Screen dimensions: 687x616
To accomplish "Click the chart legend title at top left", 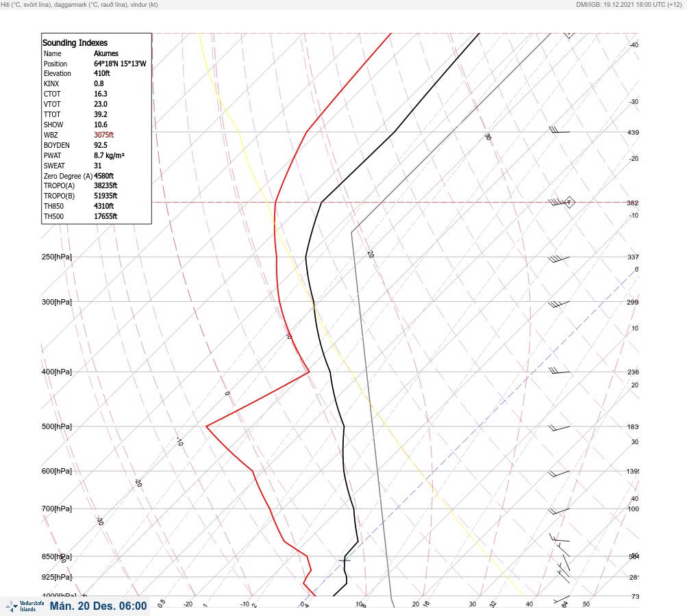I will click(79, 4).
